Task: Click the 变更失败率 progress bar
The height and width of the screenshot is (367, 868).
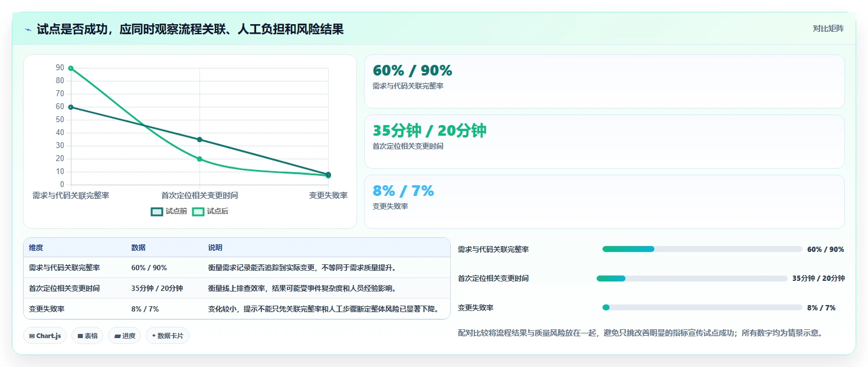Action: 702,307
